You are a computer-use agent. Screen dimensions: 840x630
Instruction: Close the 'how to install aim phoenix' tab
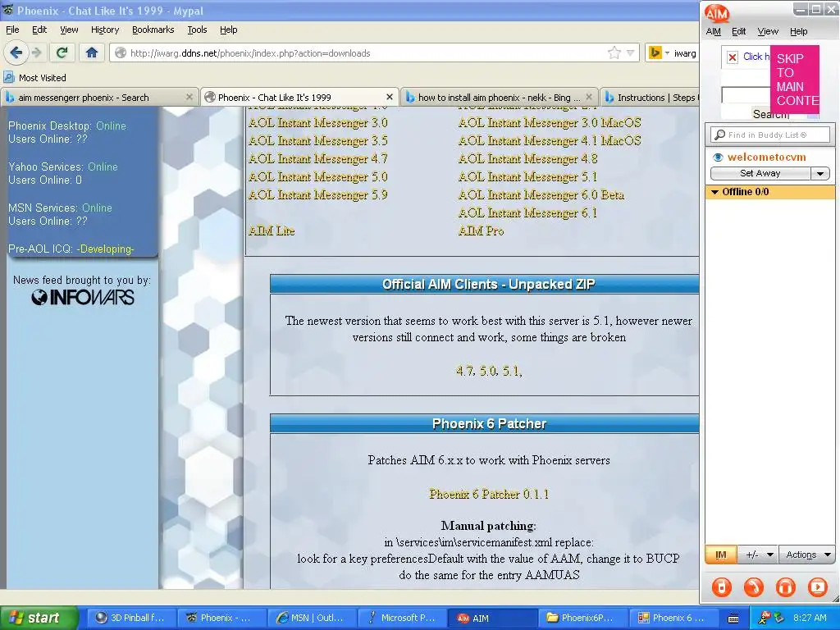coord(589,97)
